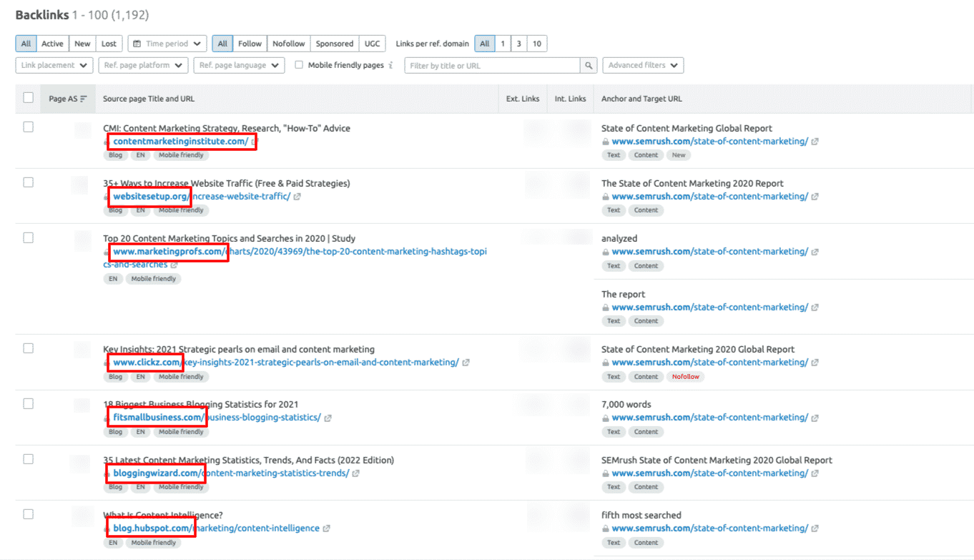Select the Lost backlinks tab
974x560 pixels.
coord(109,44)
